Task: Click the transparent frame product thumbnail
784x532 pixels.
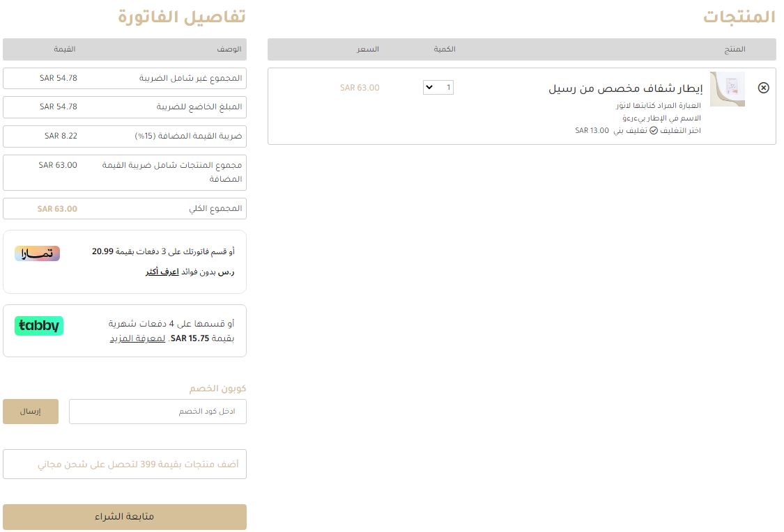Action: pos(727,89)
